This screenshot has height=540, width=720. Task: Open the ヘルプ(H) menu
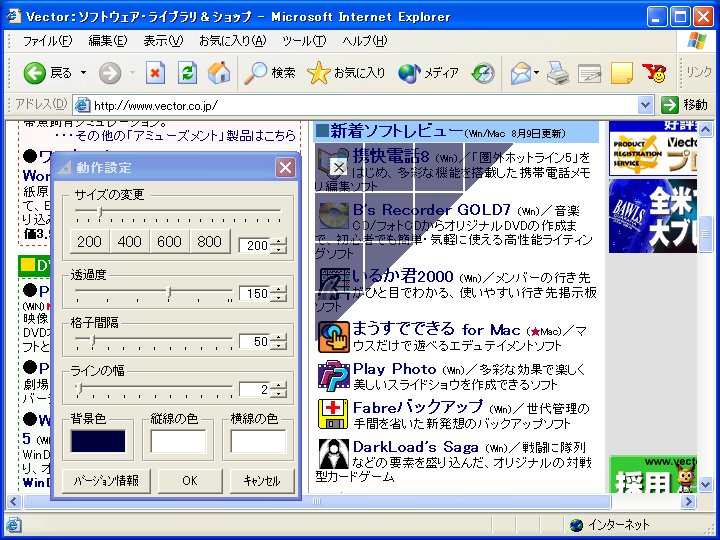(x=365, y=41)
